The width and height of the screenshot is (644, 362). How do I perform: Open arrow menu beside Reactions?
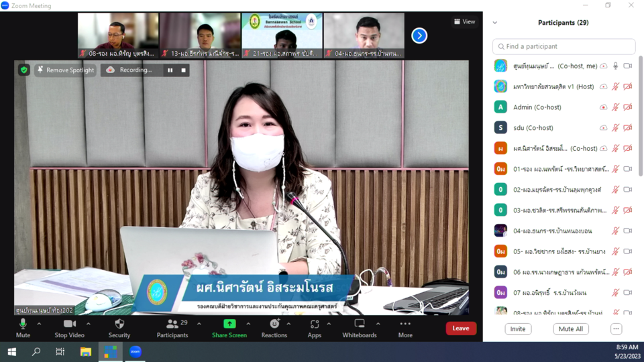[x=288, y=324]
